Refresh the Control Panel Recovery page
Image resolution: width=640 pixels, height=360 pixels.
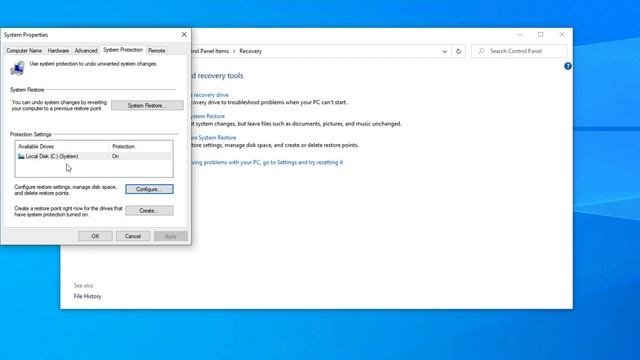tap(458, 51)
